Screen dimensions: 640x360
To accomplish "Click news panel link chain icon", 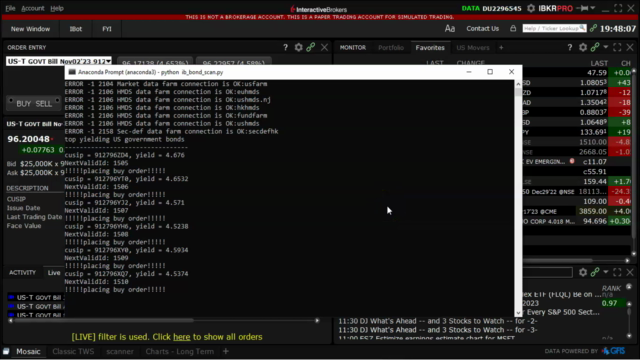I will click(595, 272).
